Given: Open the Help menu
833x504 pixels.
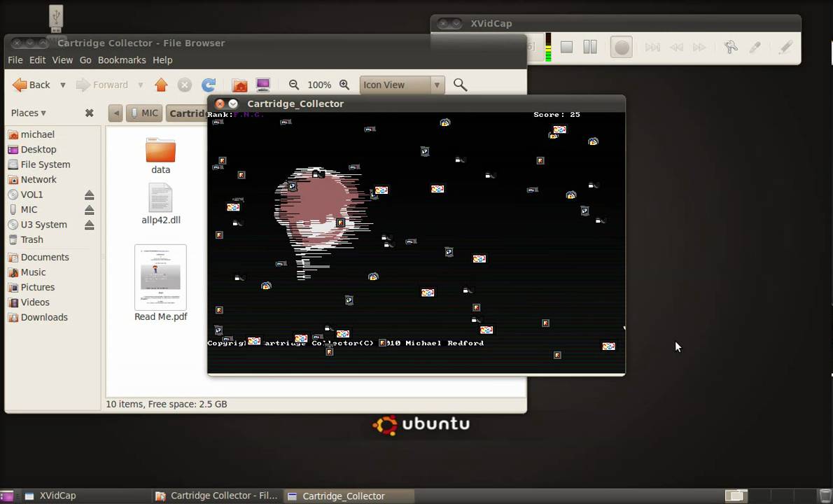Looking at the screenshot, I should coord(162,60).
